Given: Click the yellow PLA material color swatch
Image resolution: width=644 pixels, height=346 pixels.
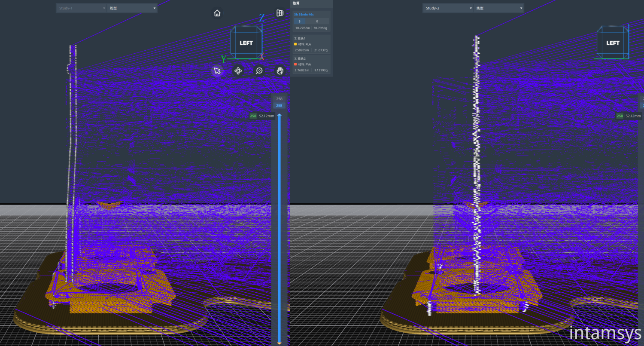Looking at the screenshot, I should pyautogui.click(x=295, y=44).
